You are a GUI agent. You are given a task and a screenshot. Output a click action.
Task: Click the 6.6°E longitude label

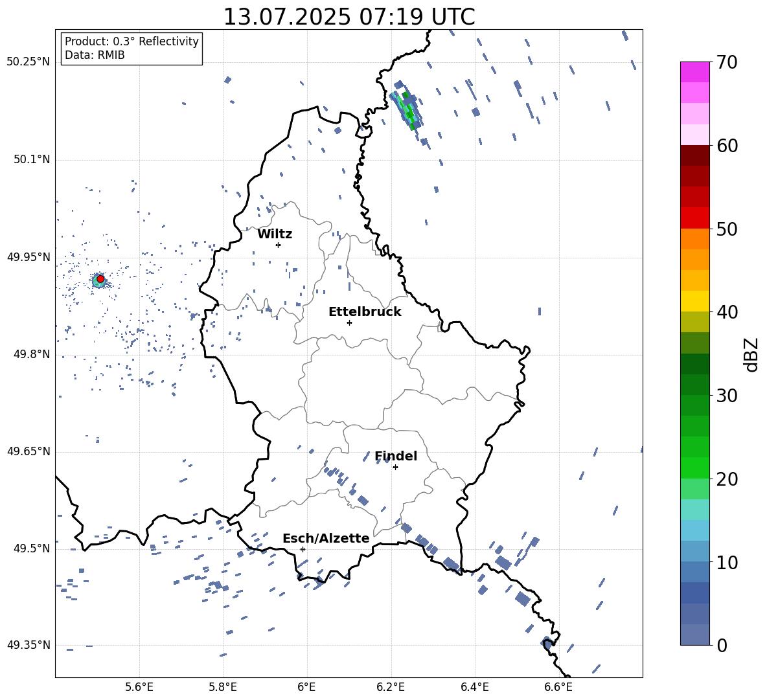coord(558,687)
